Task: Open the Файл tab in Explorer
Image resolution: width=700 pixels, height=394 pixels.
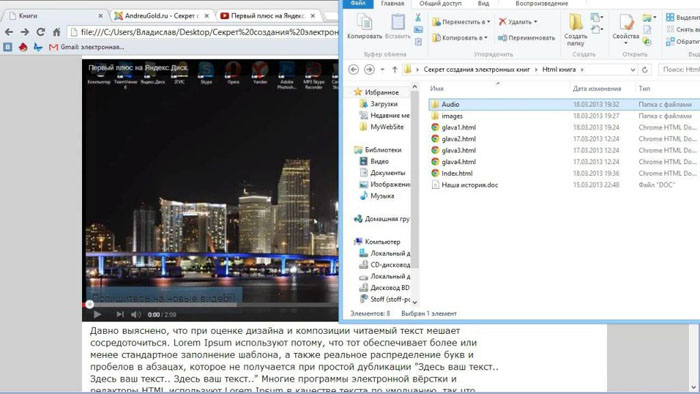Action: point(358,4)
